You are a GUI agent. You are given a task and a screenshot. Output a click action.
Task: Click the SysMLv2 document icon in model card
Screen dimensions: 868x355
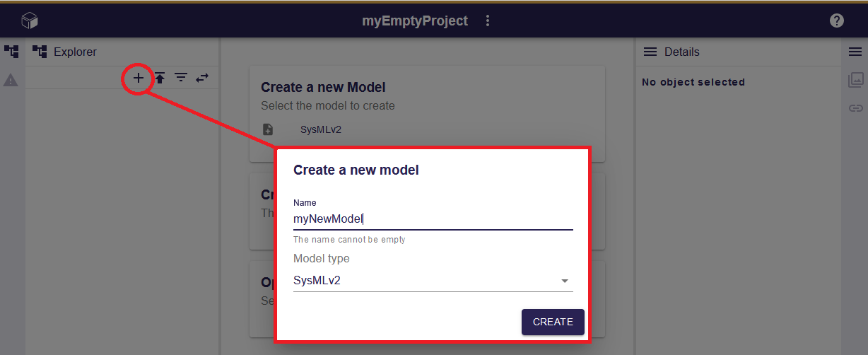pos(268,129)
